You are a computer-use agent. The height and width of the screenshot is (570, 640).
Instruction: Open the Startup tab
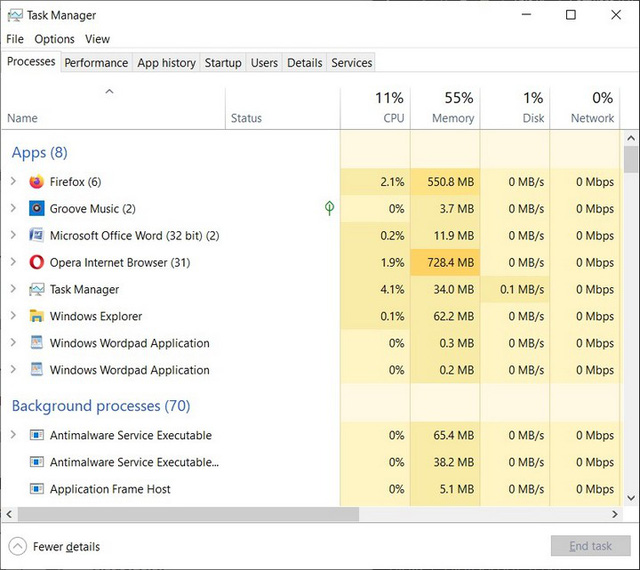pyautogui.click(x=223, y=63)
